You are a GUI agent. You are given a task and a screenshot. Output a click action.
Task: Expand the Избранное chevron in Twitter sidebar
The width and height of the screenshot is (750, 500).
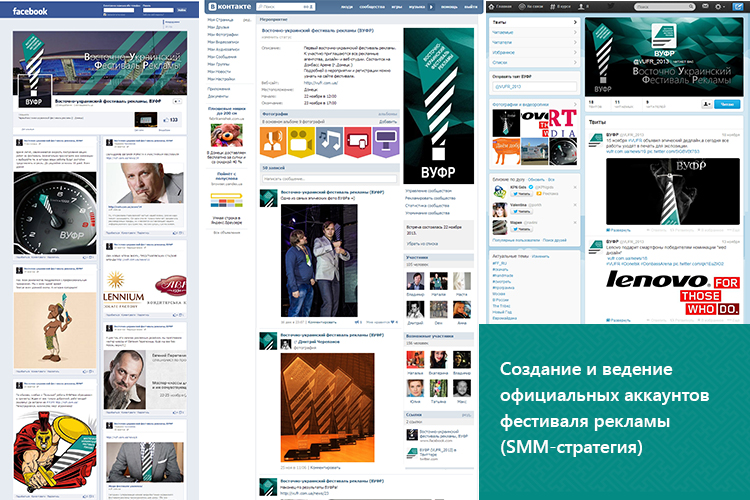[x=574, y=52]
